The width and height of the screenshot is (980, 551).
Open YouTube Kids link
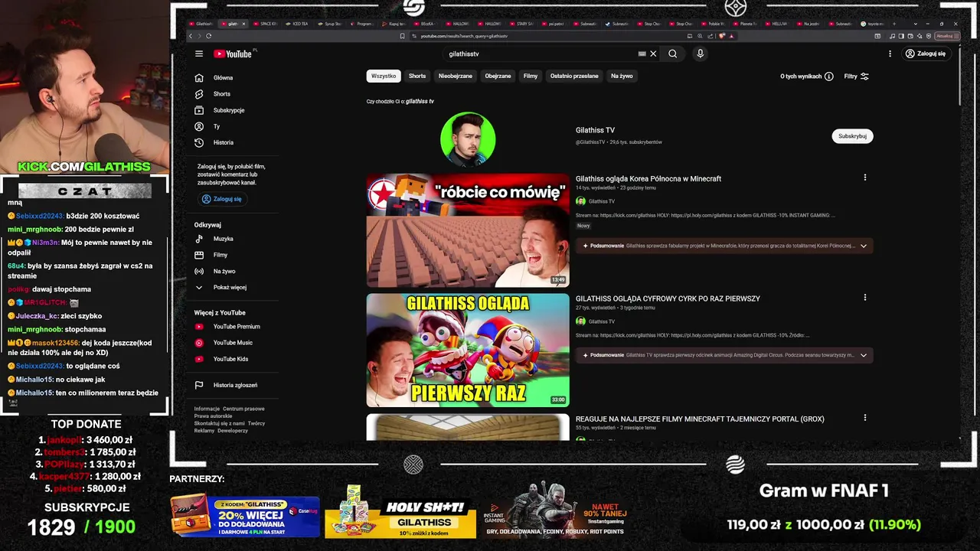point(230,359)
